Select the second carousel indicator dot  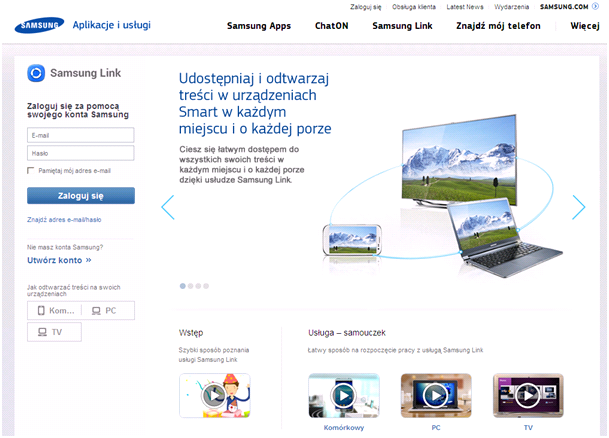point(190,286)
